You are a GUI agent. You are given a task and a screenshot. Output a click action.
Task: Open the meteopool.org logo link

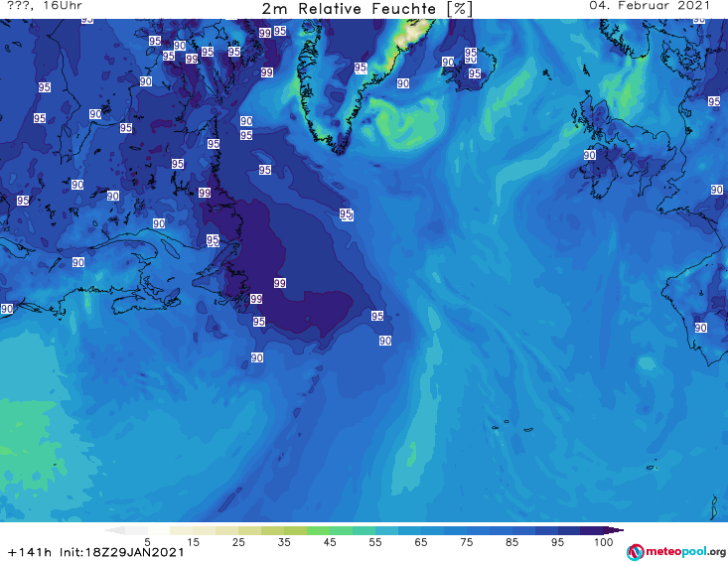[x=675, y=552]
